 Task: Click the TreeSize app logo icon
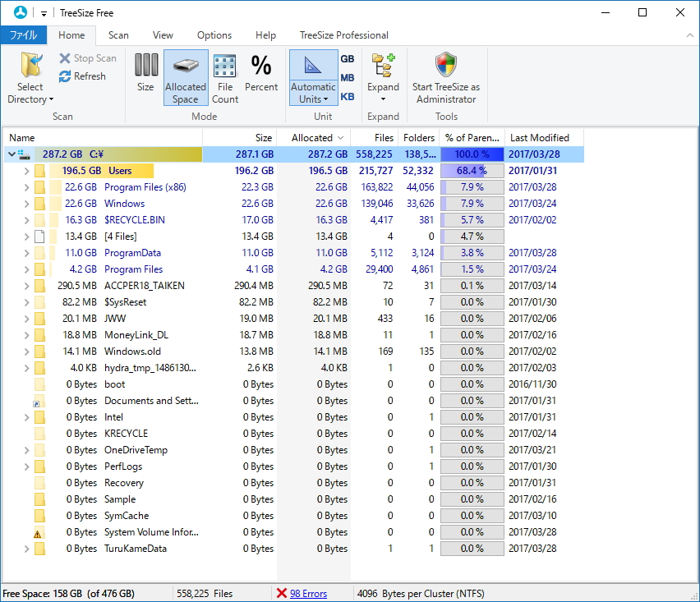point(21,12)
